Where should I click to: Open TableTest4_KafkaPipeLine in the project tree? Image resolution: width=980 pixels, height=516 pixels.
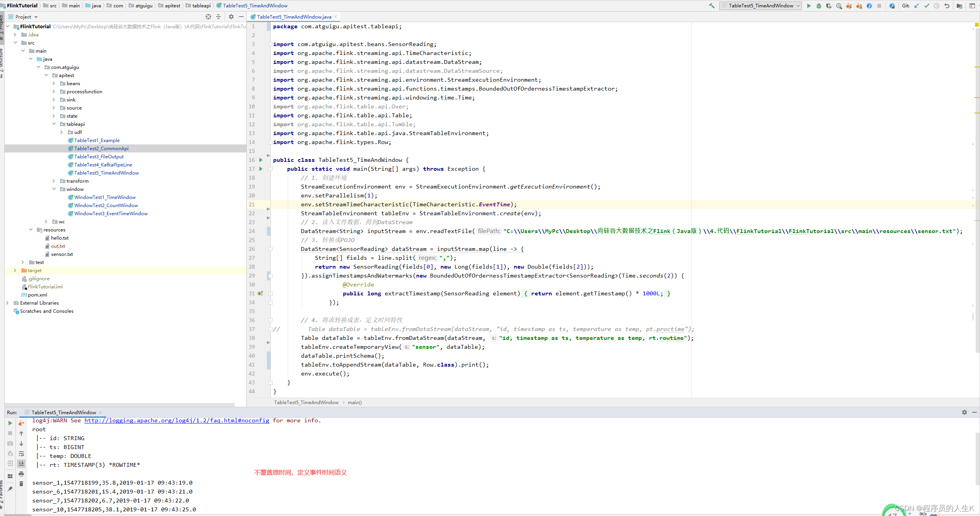point(103,165)
